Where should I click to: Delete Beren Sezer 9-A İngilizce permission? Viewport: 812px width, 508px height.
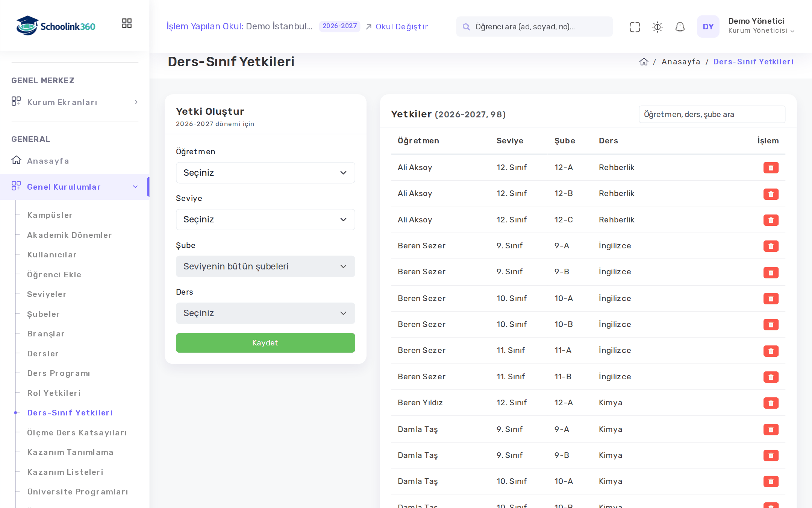pyautogui.click(x=771, y=246)
